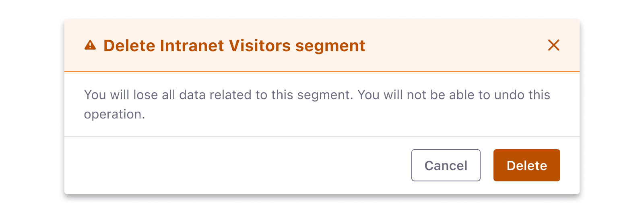The width and height of the screenshot is (644, 212).
Task: Confirm deletion with the Delete button
Action: pyautogui.click(x=526, y=165)
